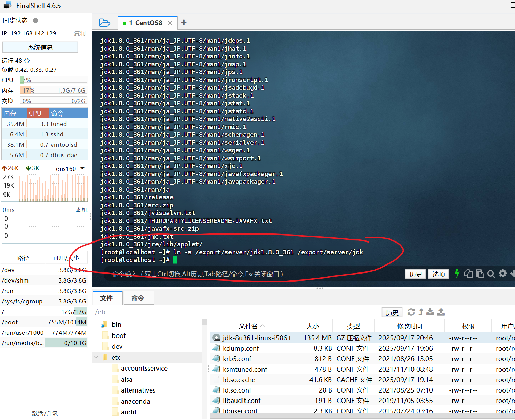
Task: Click the CPU usage progress bar
Action: (x=53, y=79)
